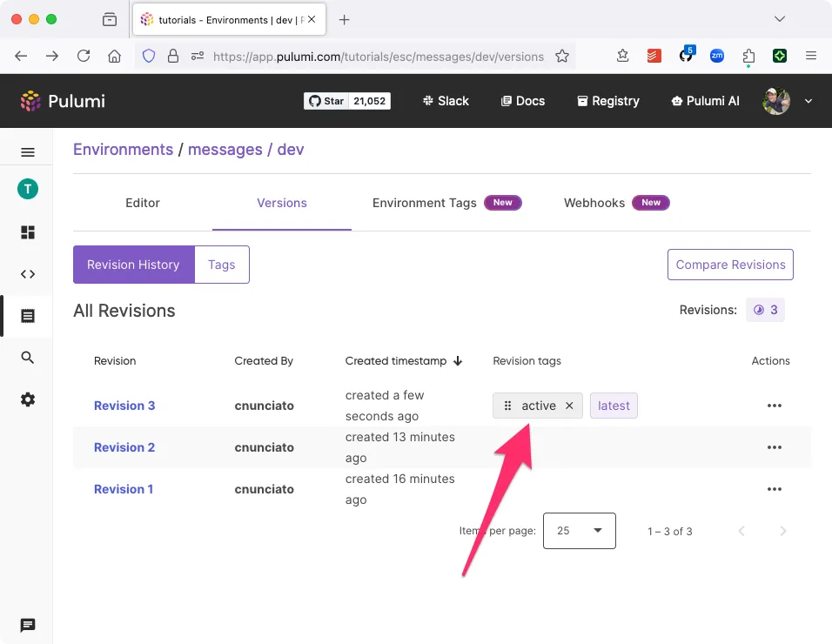Open actions menu for Revision 1

[x=775, y=489]
